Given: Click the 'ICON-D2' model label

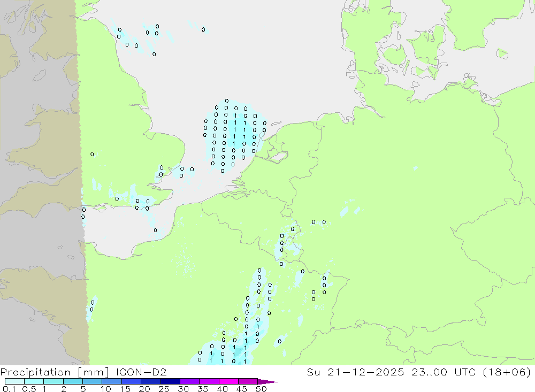Looking at the screenshot, I should coord(141,372).
